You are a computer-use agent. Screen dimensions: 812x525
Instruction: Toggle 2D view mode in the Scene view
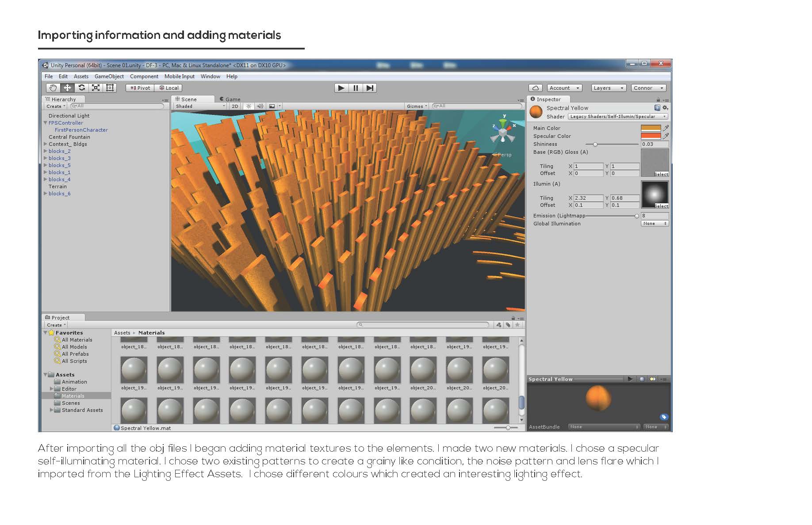(234, 106)
